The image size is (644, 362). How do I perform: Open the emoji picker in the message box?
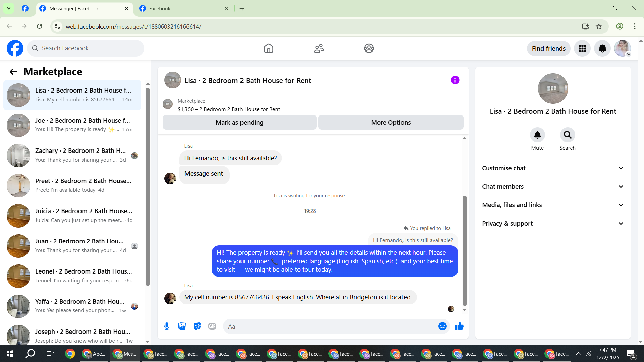coord(442,326)
